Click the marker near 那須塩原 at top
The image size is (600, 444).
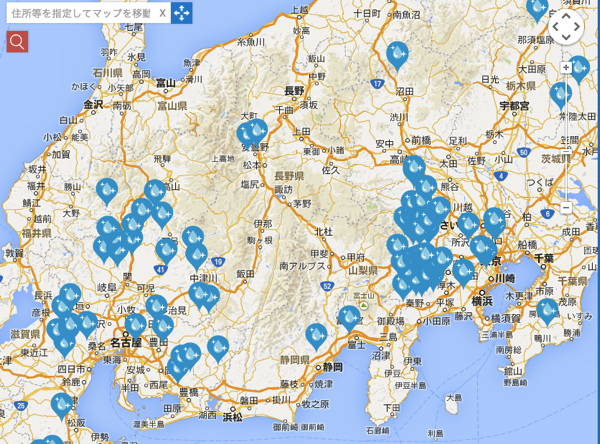[x=537, y=8]
